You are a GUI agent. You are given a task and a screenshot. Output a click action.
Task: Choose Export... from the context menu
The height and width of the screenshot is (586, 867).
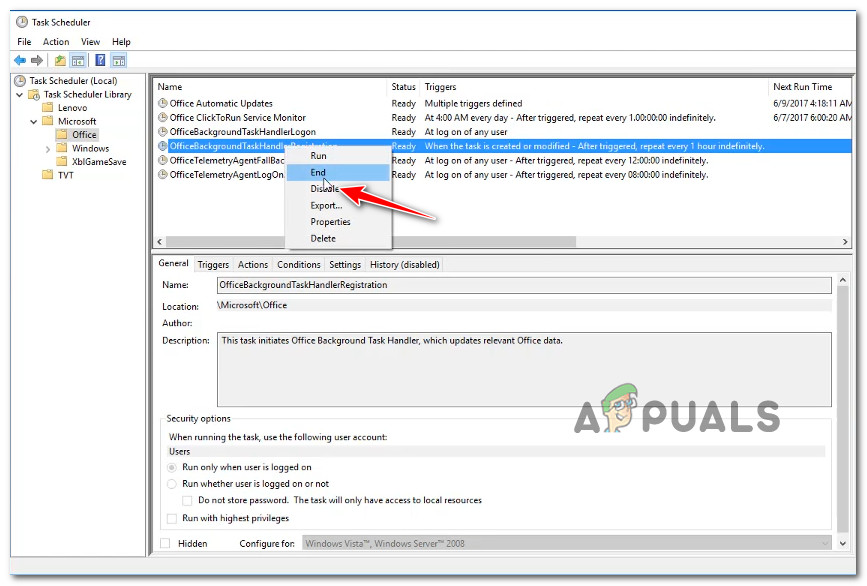pos(338,205)
